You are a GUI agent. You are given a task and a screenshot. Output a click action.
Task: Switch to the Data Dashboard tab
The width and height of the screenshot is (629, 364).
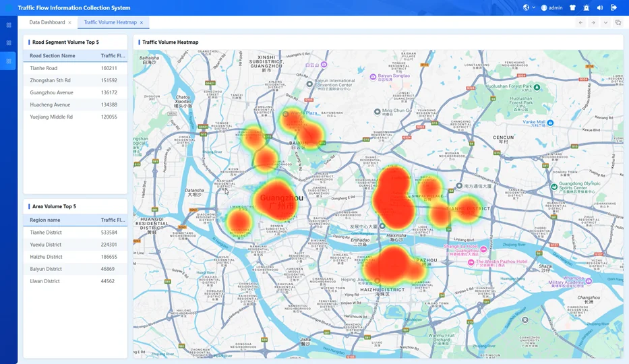pos(47,22)
